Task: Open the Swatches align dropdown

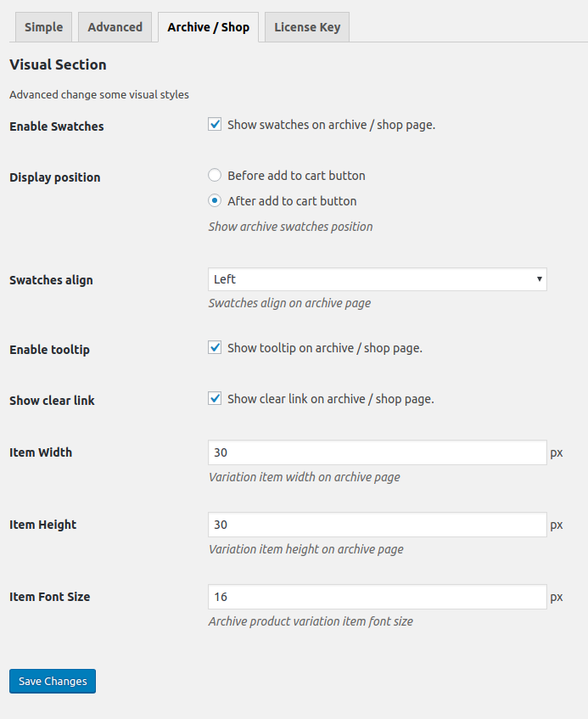Action: (x=378, y=279)
